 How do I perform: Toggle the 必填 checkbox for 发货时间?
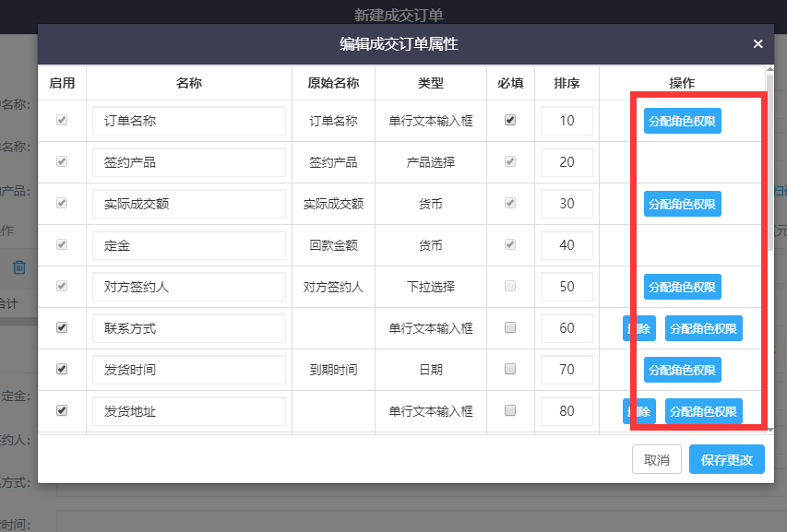pyautogui.click(x=510, y=369)
